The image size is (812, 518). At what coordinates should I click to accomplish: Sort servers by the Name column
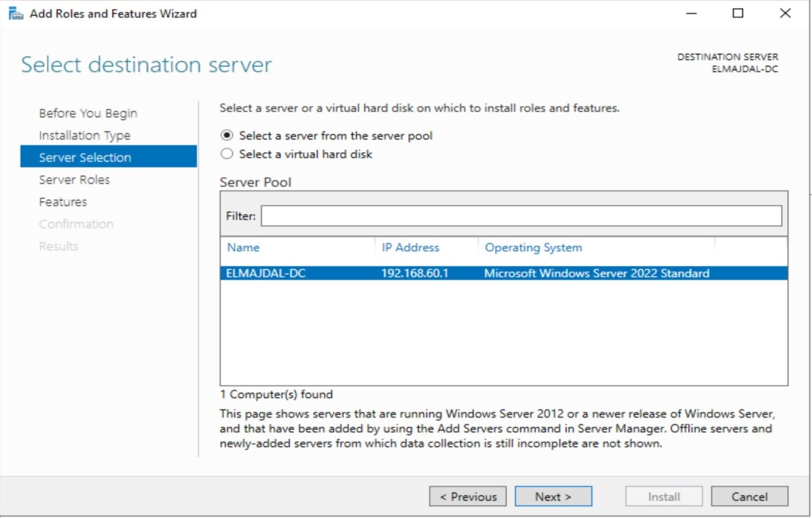[x=243, y=247]
